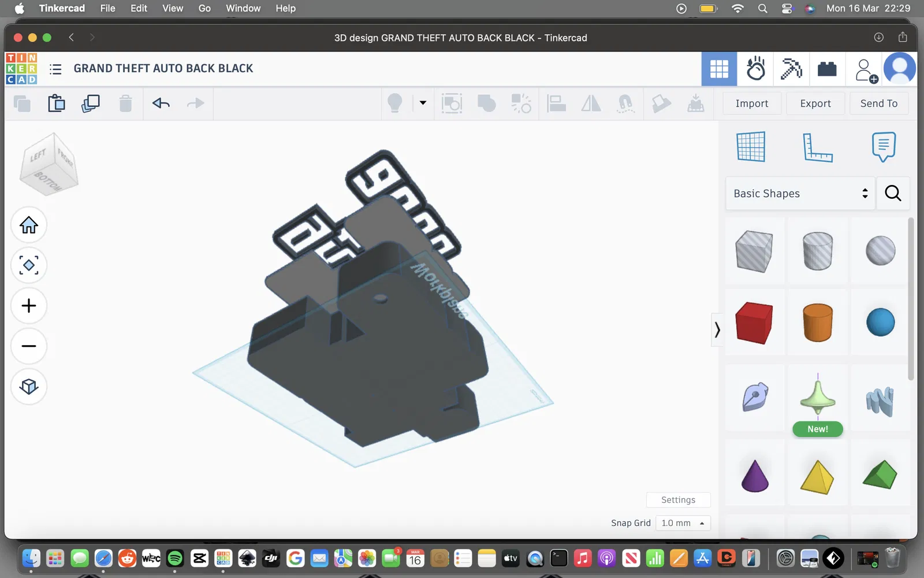Search shapes with the magnifier button
924x578 pixels.
[893, 194]
